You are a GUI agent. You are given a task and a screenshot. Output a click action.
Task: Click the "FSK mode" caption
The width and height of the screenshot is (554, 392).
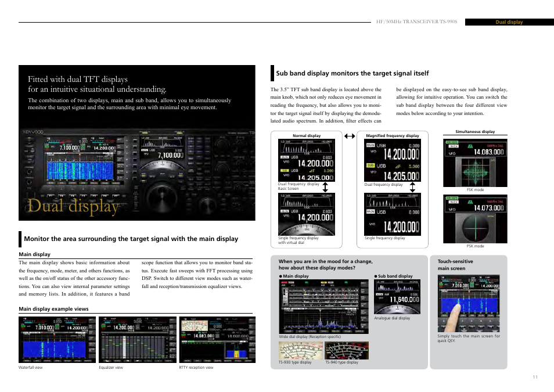475,190
